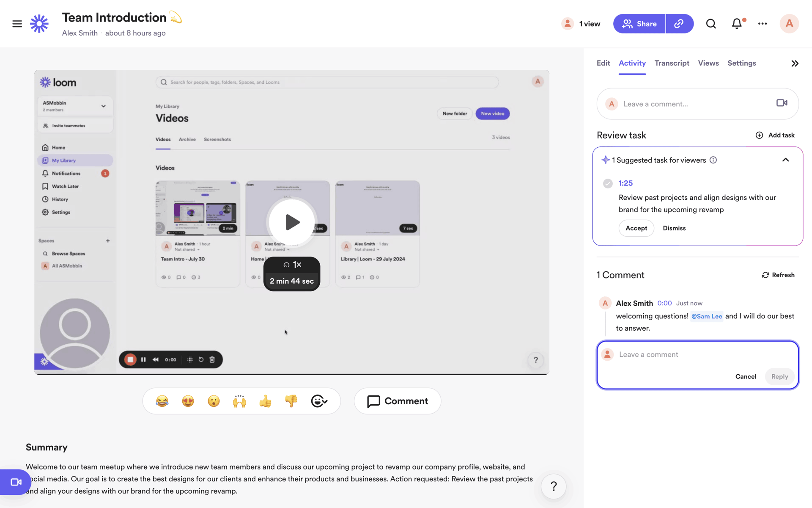This screenshot has width=812, height=508.
Task: Open the hamburger navigation menu
Action: click(x=17, y=24)
